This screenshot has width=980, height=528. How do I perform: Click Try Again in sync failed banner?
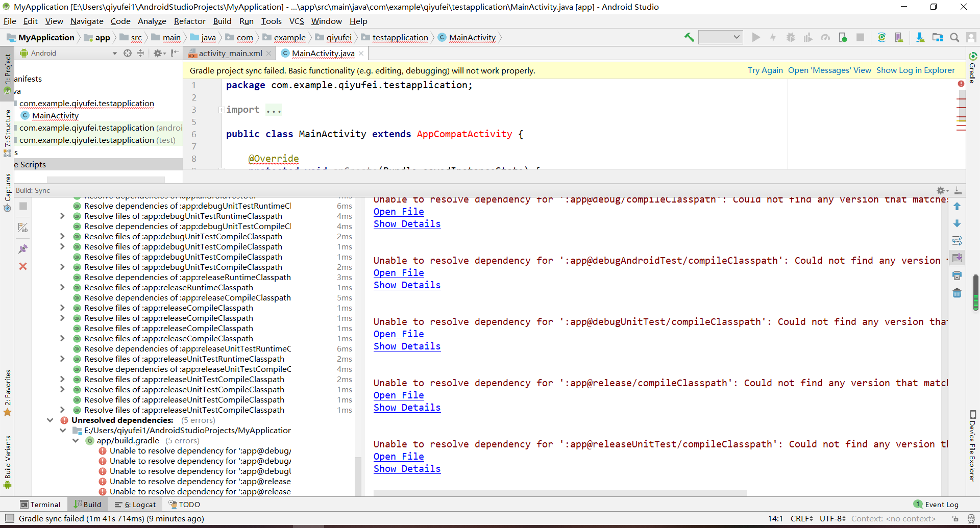pos(765,70)
